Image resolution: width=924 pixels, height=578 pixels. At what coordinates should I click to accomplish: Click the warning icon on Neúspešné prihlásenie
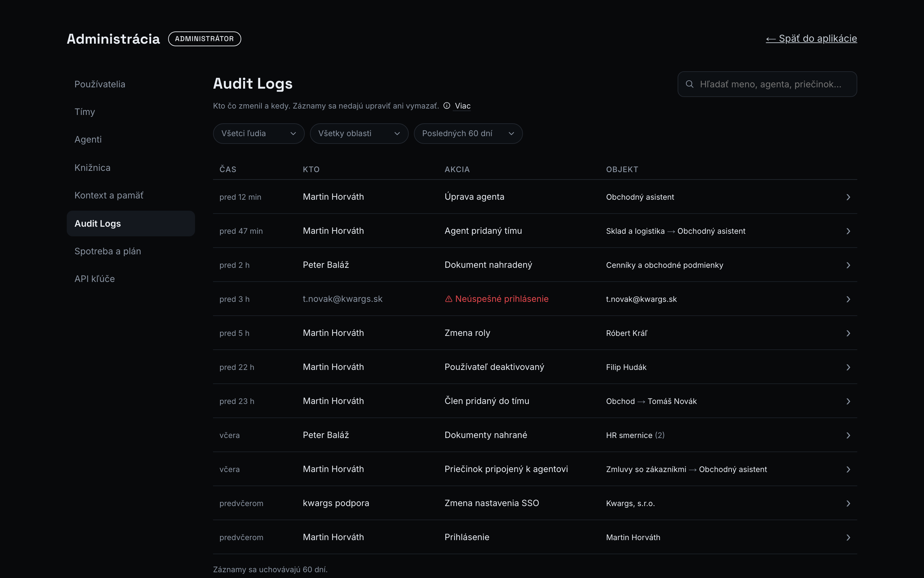point(449,299)
